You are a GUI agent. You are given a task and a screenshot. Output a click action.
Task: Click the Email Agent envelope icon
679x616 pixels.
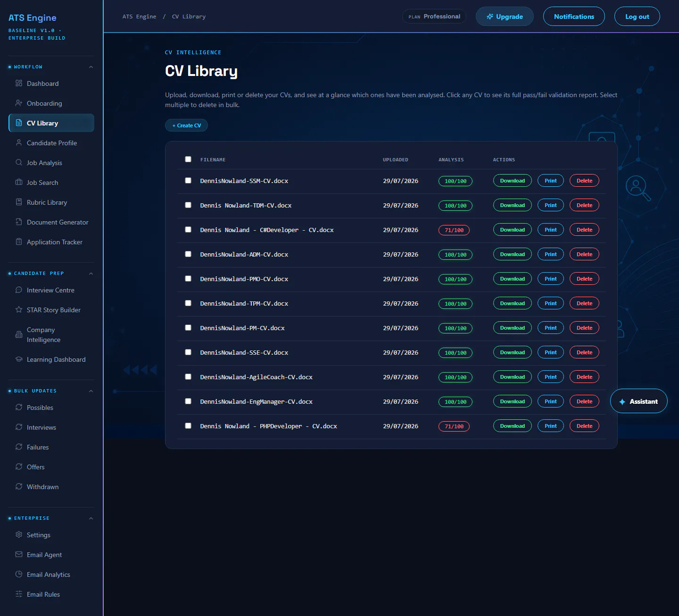[x=19, y=555]
